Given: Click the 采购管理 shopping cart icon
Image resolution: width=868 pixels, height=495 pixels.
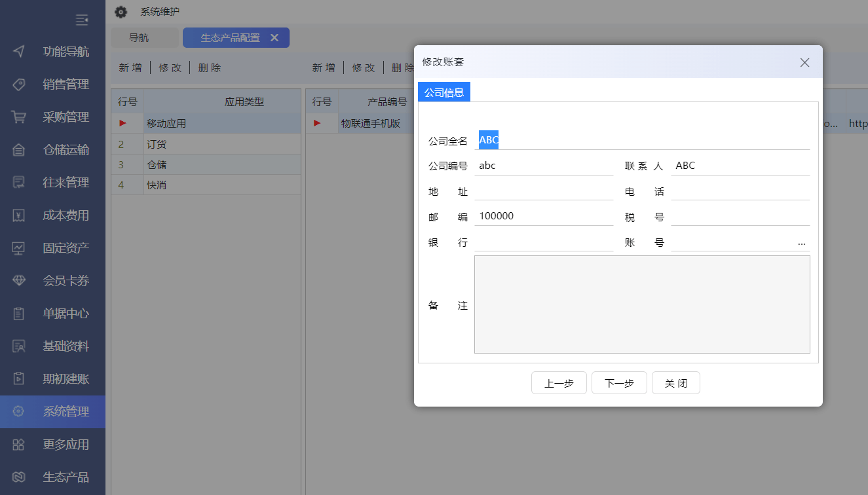Looking at the screenshot, I should [19, 117].
